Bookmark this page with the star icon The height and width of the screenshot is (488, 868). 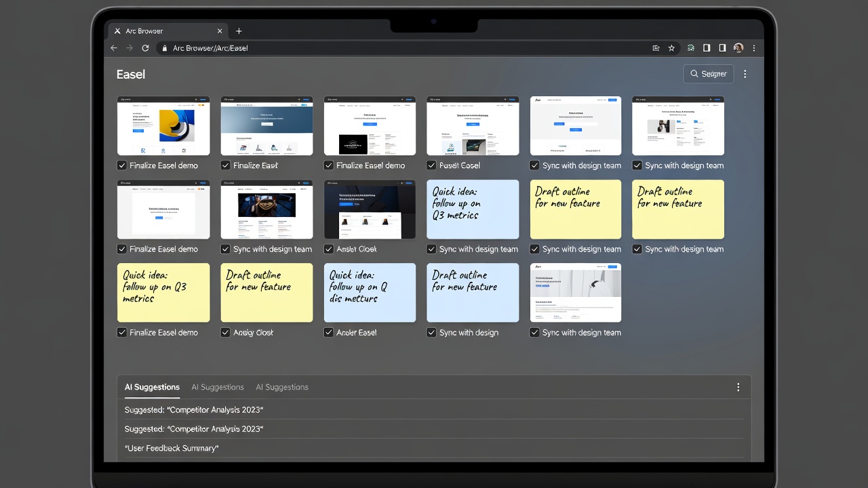click(671, 48)
